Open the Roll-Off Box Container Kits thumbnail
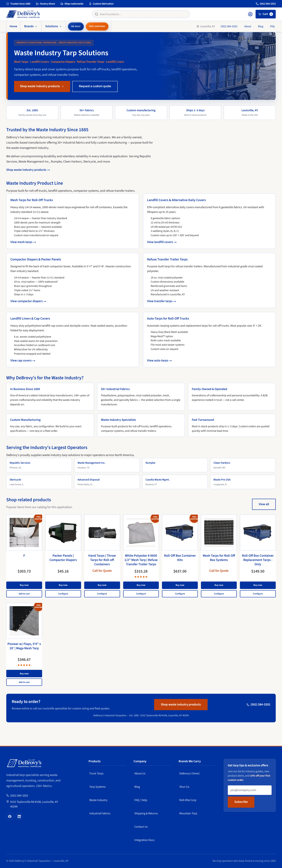 (x=180, y=532)
